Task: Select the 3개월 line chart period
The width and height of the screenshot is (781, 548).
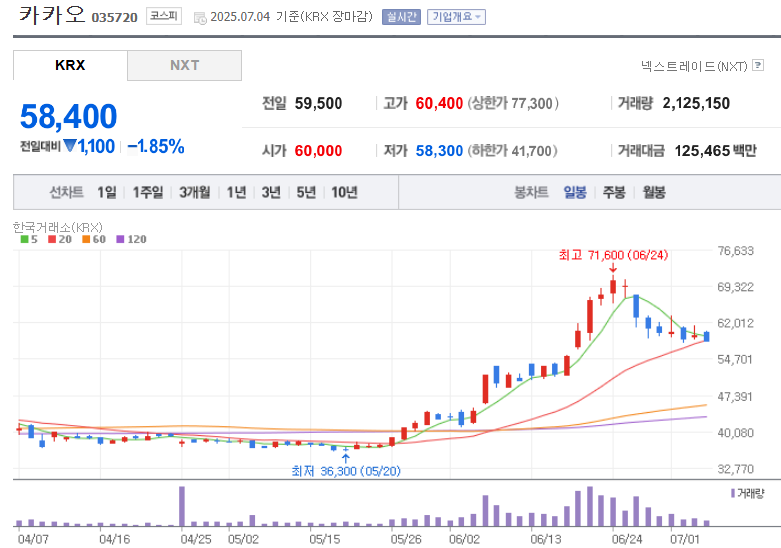Action: pyautogui.click(x=195, y=192)
